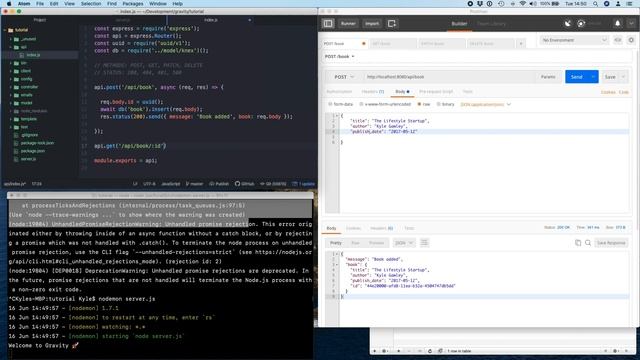The height and width of the screenshot is (360, 640).
Task: Select the form-data body type
Action: [x=340, y=104]
